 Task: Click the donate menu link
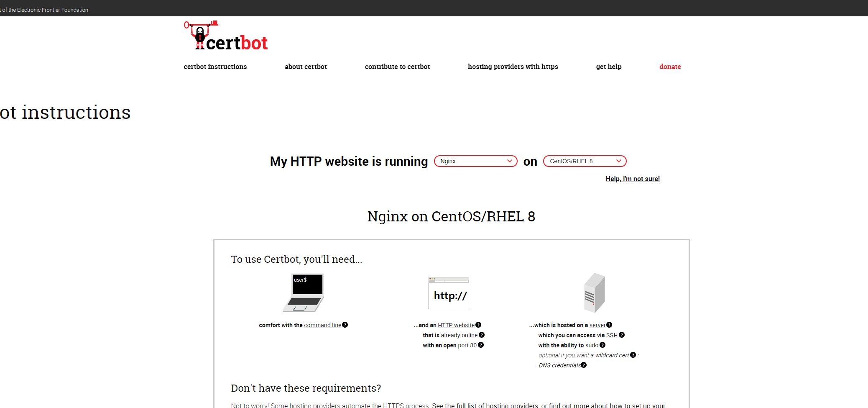coord(670,67)
